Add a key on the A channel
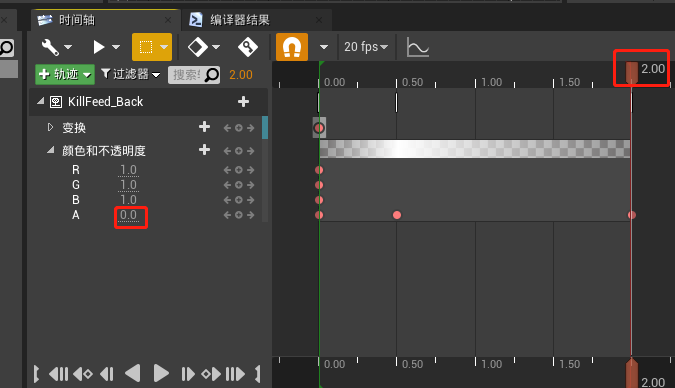The width and height of the screenshot is (675, 388). pos(238,215)
